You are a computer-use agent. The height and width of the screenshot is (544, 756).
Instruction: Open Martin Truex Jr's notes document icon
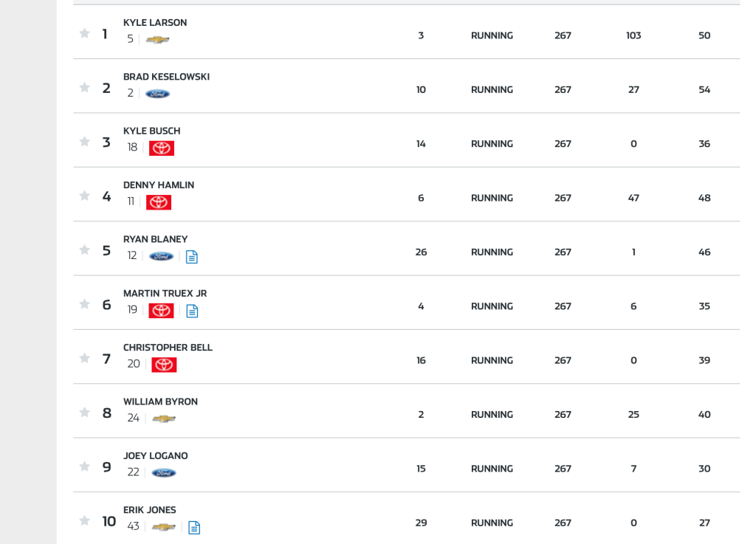pyautogui.click(x=192, y=311)
